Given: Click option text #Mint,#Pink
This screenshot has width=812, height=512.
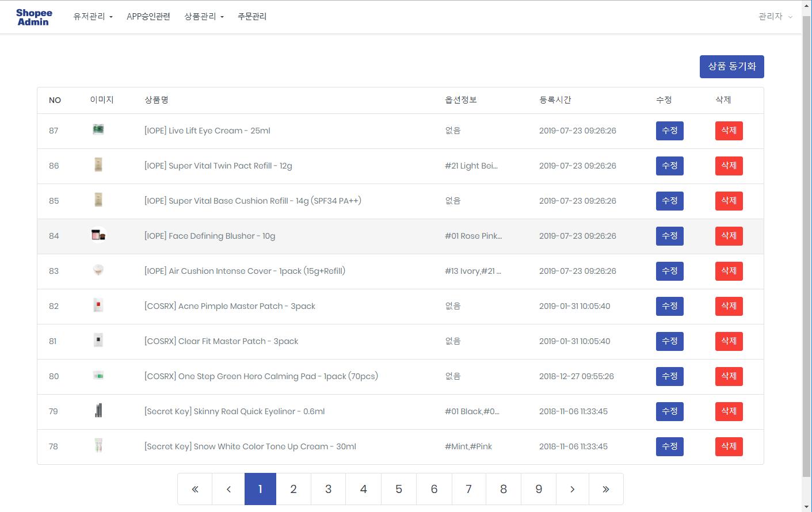Looking at the screenshot, I should 468,446.
